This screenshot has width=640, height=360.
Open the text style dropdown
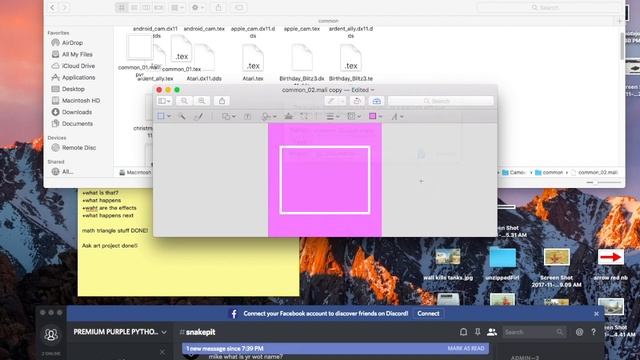(x=397, y=116)
